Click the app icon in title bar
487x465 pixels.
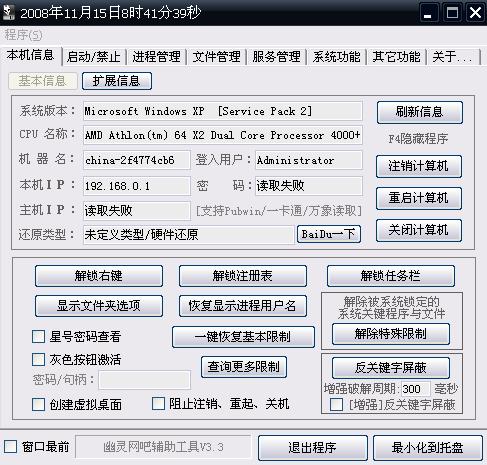click(x=9, y=13)
